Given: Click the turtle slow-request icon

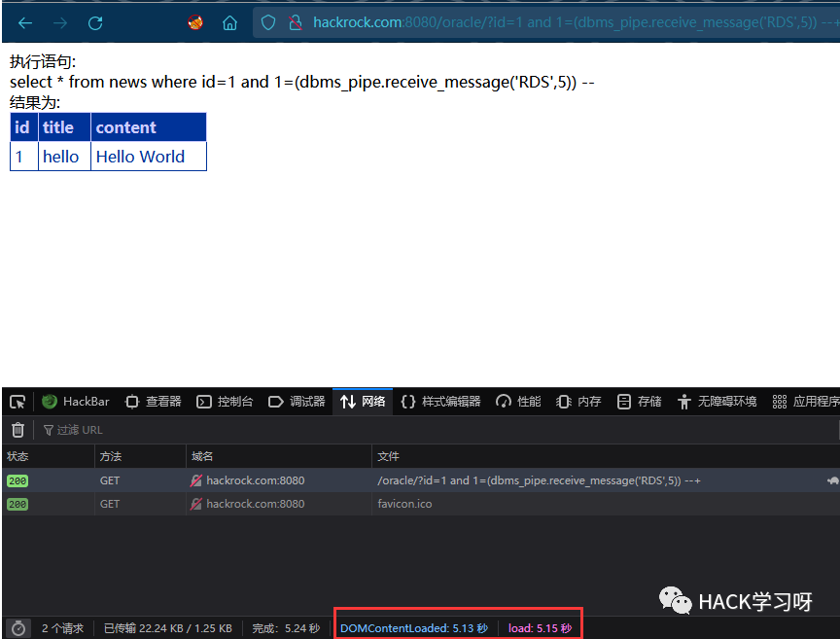Looking at the screenshot, I should 833,480.
